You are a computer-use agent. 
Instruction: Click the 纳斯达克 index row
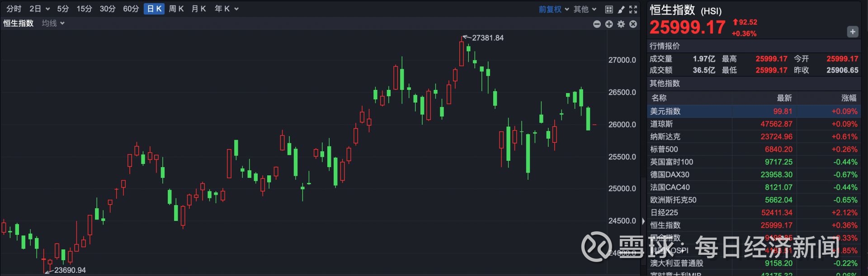(754, 136)
